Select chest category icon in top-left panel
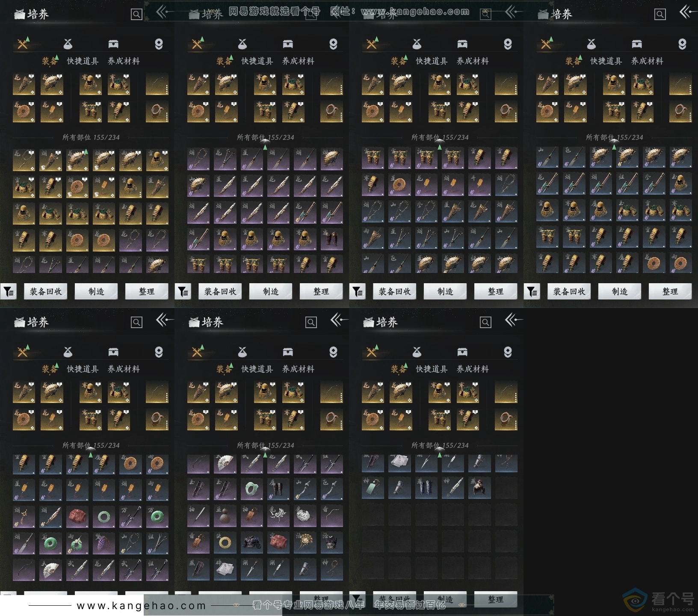The image size is (698, 616). pos(113,44)
